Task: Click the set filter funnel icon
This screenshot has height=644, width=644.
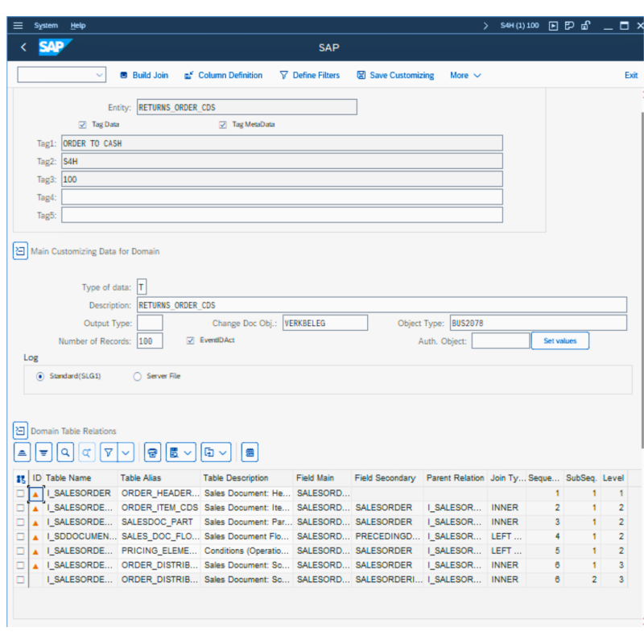Action: [109, 452]
